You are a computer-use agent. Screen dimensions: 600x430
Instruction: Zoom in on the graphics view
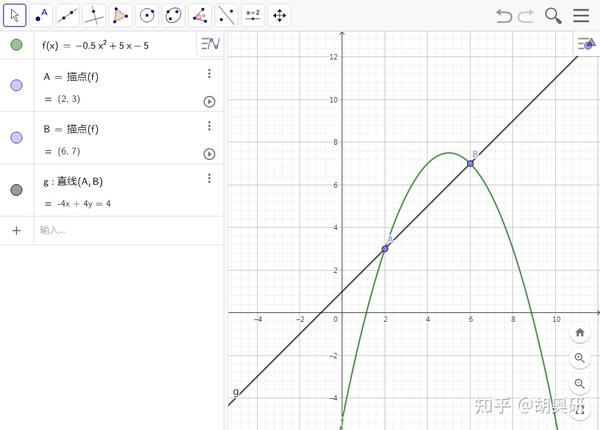coord(580,358)
